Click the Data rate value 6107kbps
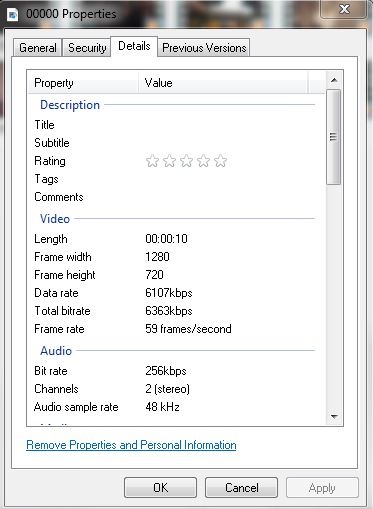The image size is (373, 509). coord(169,293)
